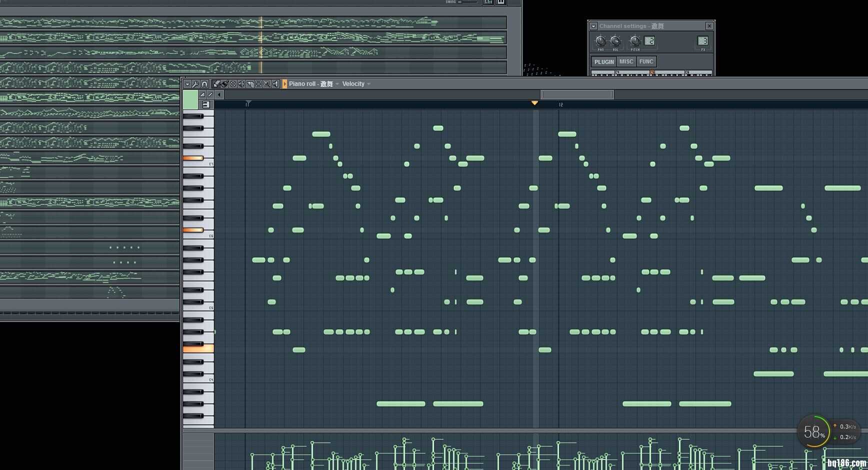Click the swing slider in step sequencer
Screen dimensions: 868x470
(467, 2)
